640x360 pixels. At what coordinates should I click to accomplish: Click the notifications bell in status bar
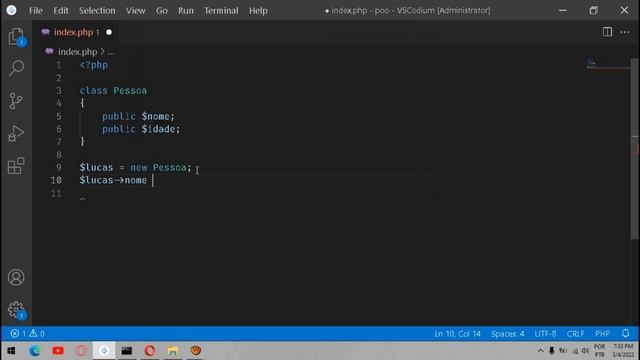(x=626, y=333)
